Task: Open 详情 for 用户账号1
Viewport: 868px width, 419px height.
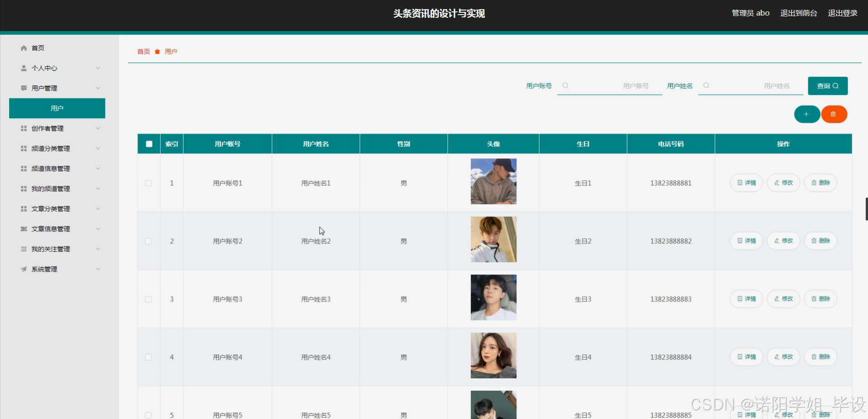Action: (747, 183)
